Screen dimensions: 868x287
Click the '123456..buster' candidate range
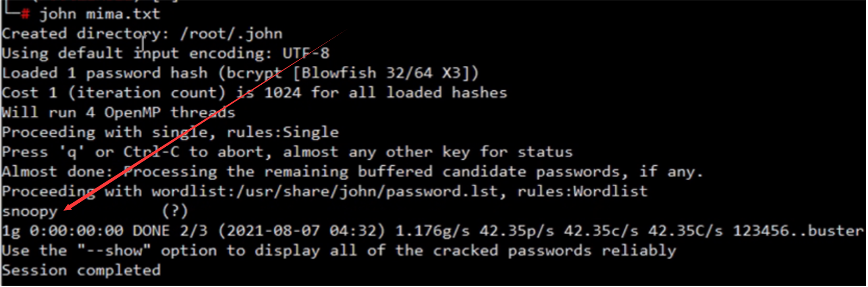(x=798, y=231)
